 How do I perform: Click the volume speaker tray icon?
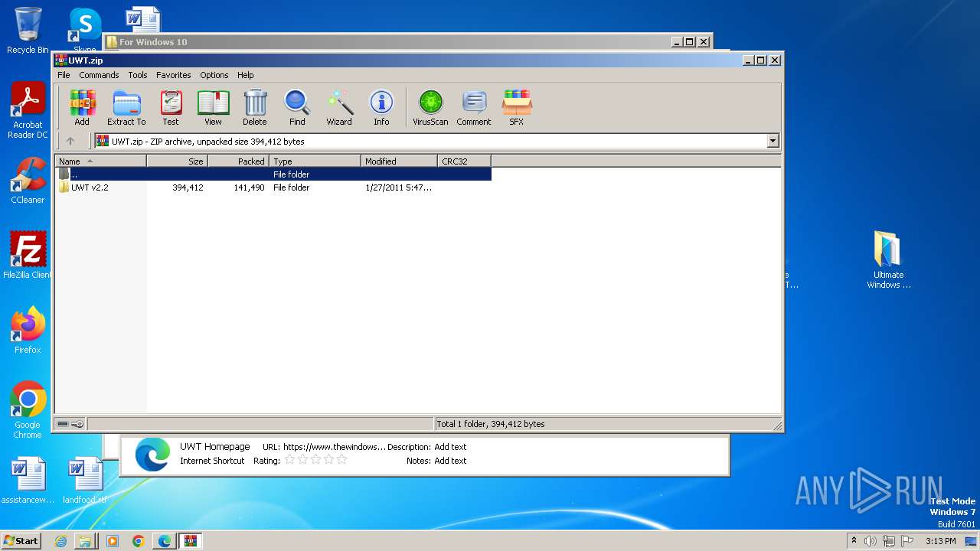pyautogui.click(x=871, y=541)
